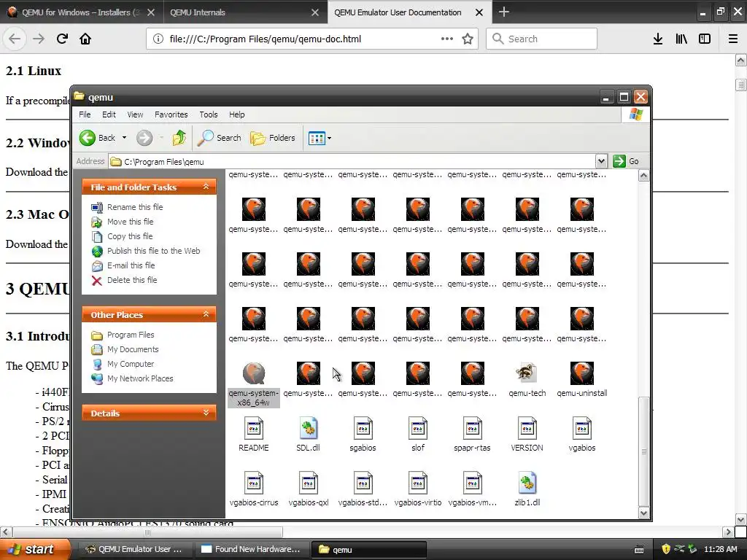Select the sgabios file icon

click(x=363, y=427)
